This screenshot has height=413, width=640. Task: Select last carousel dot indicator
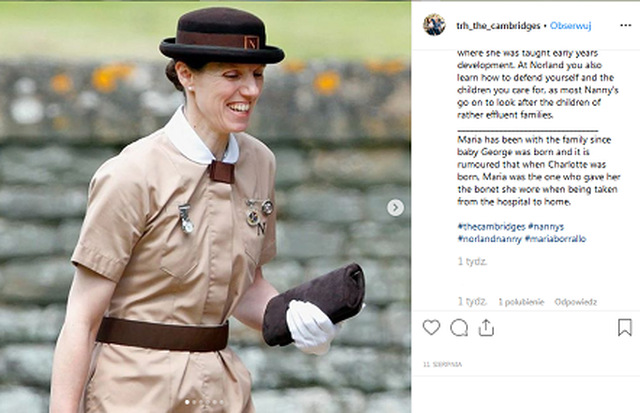222,402
